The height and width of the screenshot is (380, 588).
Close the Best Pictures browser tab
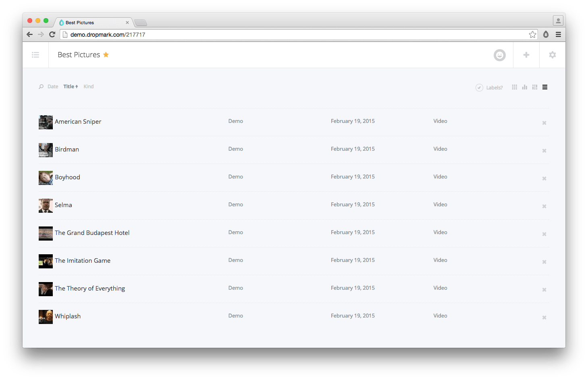click(x=127, y=23)
